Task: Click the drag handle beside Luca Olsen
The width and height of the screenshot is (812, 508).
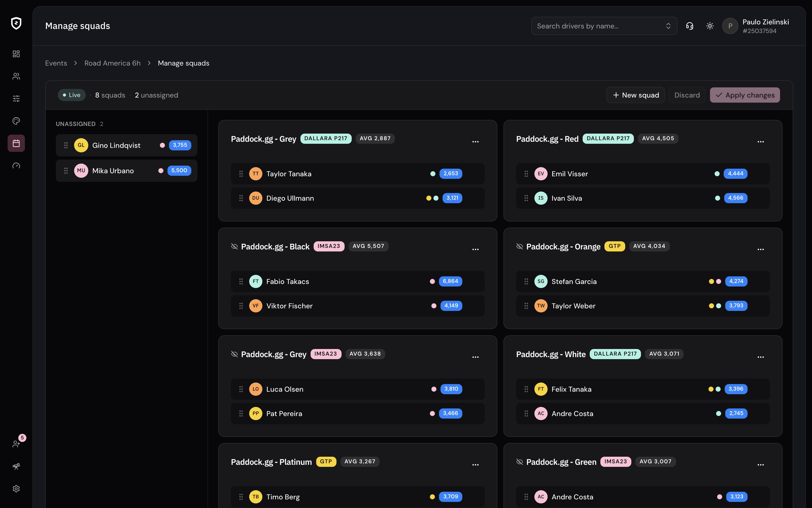Action: click(x=241, y=389)
